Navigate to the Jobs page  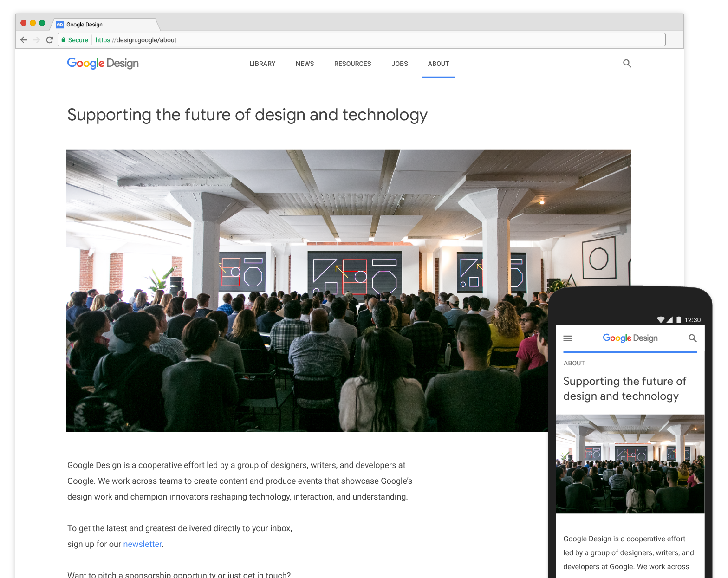400,64
